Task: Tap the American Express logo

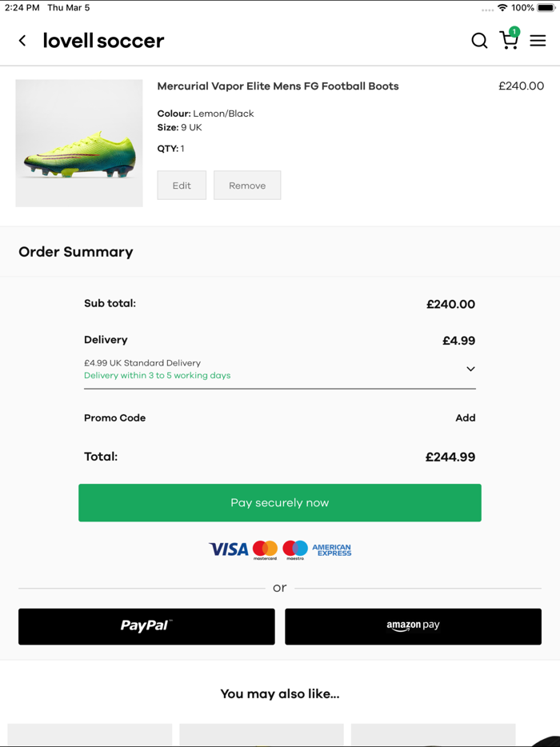Action: click(x=331, y=549)
